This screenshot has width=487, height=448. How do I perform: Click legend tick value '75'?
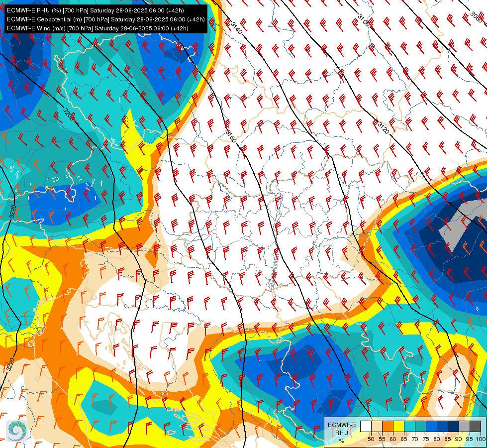[426, 440]
